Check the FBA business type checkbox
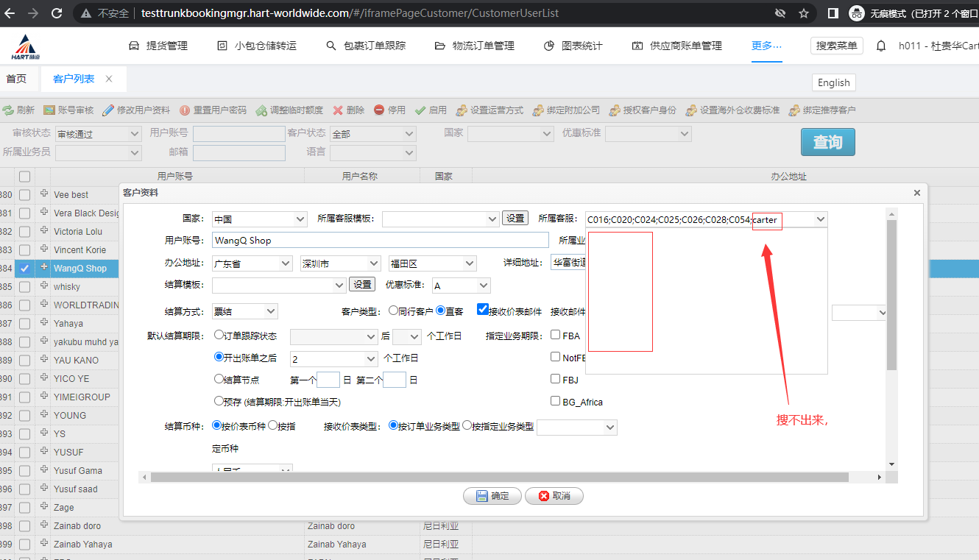 (x=556, y=335)
